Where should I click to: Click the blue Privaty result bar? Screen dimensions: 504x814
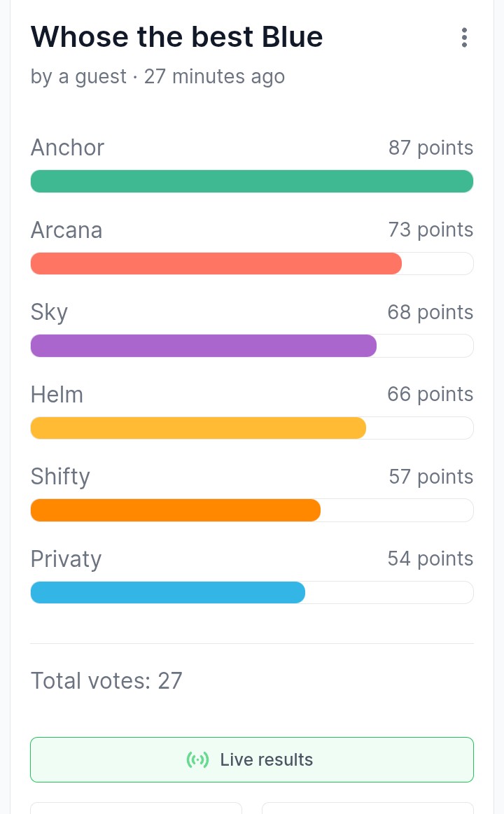168,592
